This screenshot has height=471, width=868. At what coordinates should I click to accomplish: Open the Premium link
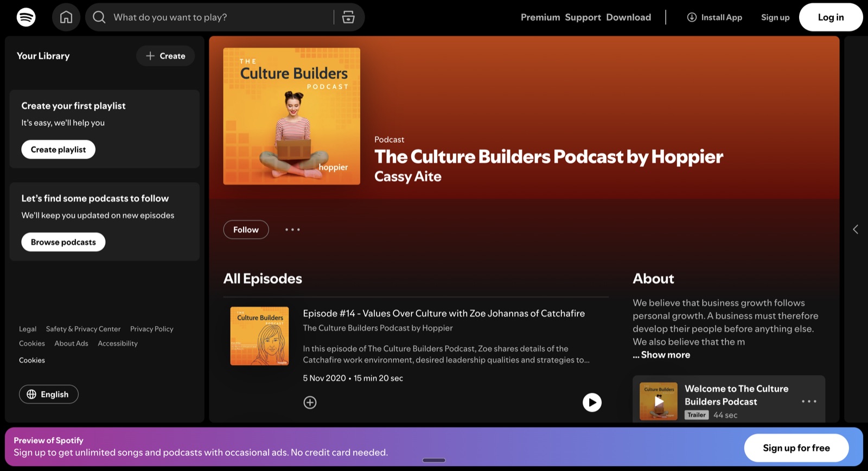tap(540, 17)
